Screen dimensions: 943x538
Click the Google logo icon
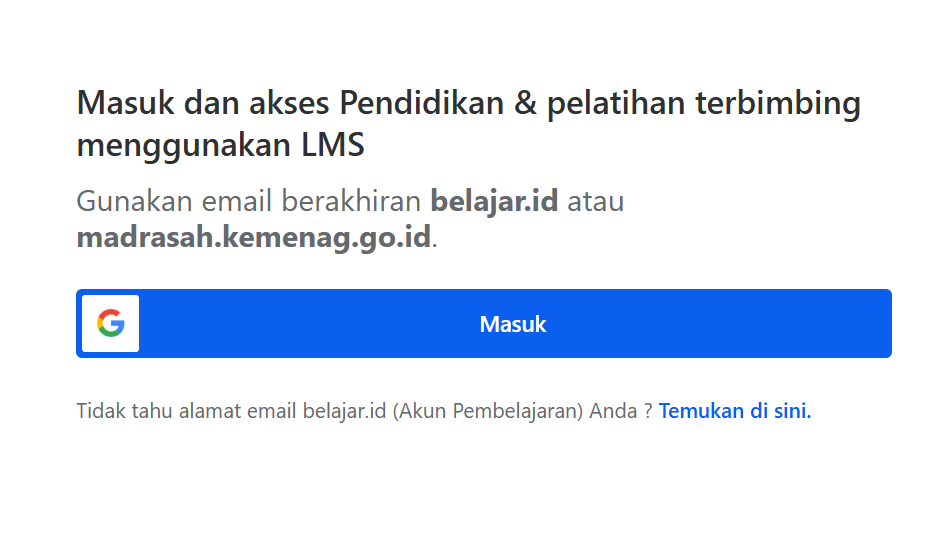pyautogui.click(x=111, y=324)
